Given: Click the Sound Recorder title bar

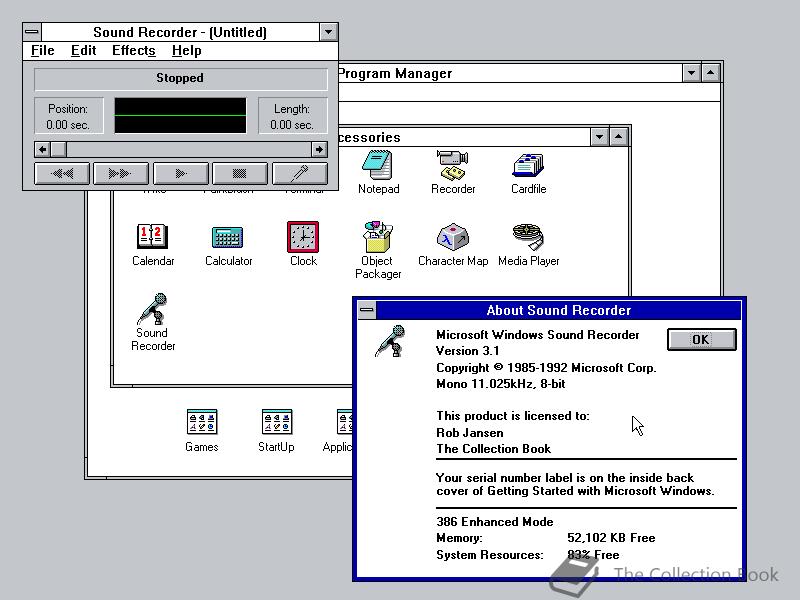Looking at the screenshot, I should [x=180, y=32].
